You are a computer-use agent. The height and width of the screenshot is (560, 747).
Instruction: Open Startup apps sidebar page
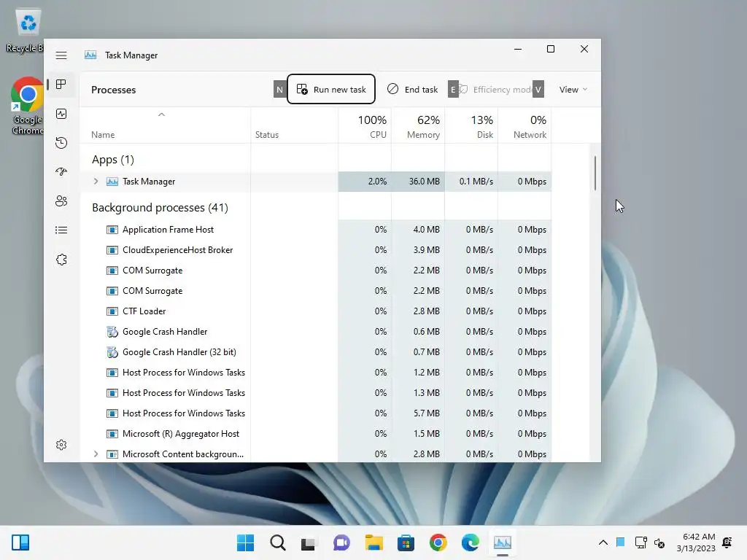coord(61,172)
